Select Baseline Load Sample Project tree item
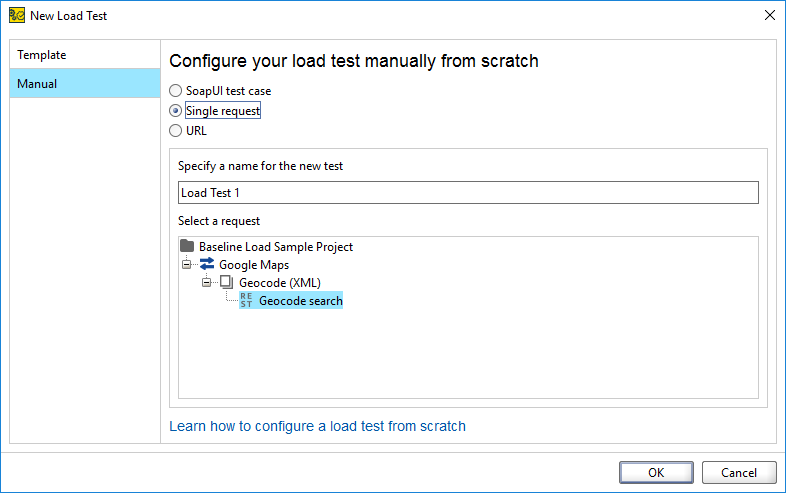 (276, 246)
